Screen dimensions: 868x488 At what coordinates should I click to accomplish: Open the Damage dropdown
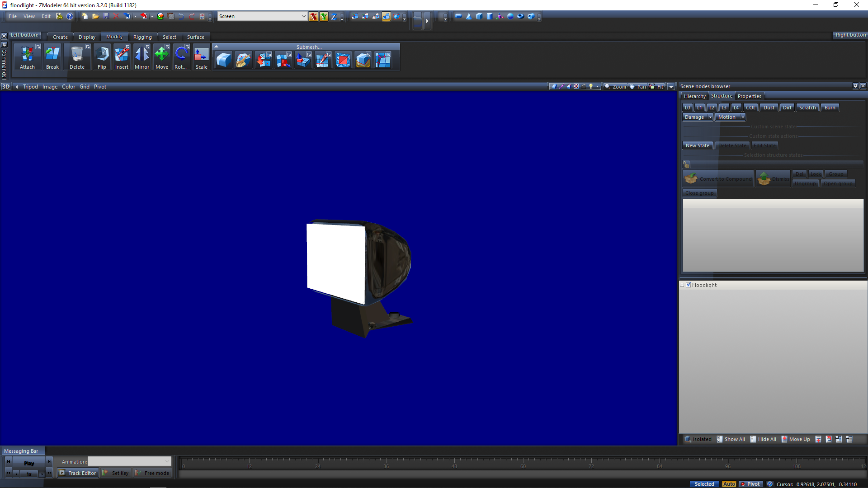click(710, 117)
